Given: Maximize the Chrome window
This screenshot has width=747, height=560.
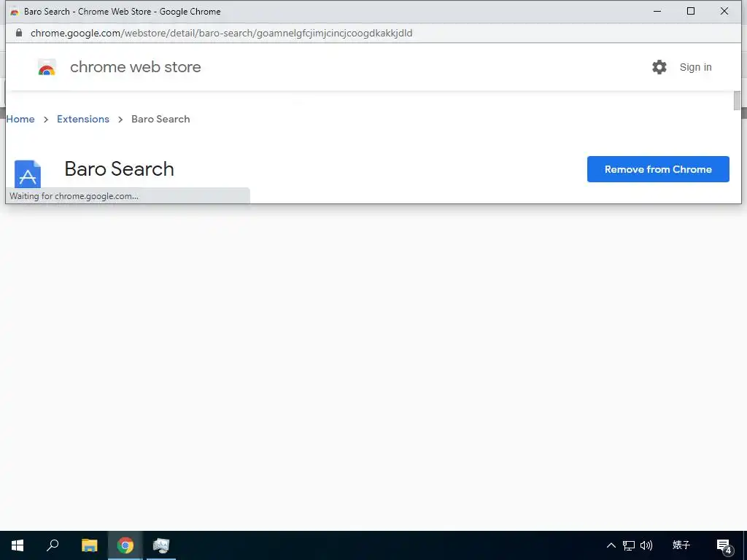Looking at the screenshot, I should (691, 12).
